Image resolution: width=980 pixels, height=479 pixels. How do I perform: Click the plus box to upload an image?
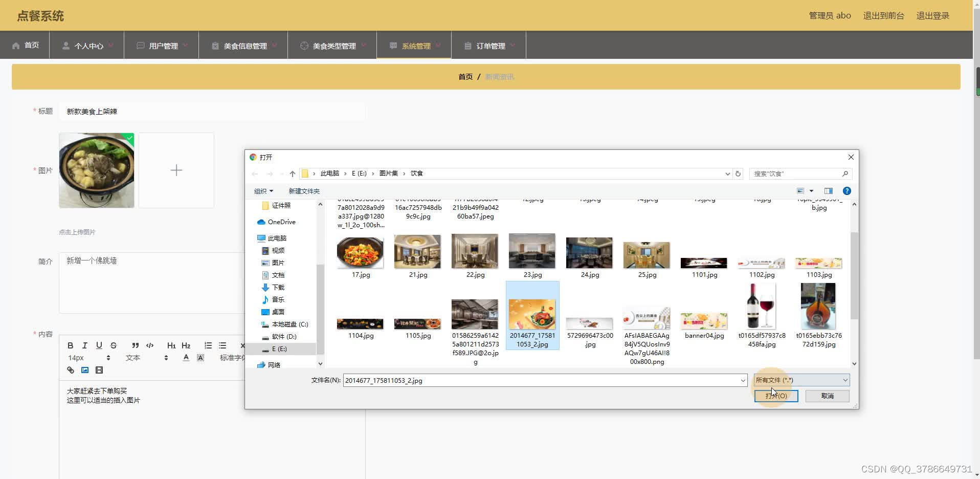176,170
